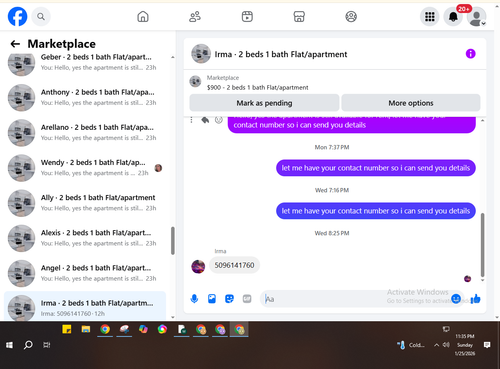Open File Explorer from the taskbar

[86, 329]
